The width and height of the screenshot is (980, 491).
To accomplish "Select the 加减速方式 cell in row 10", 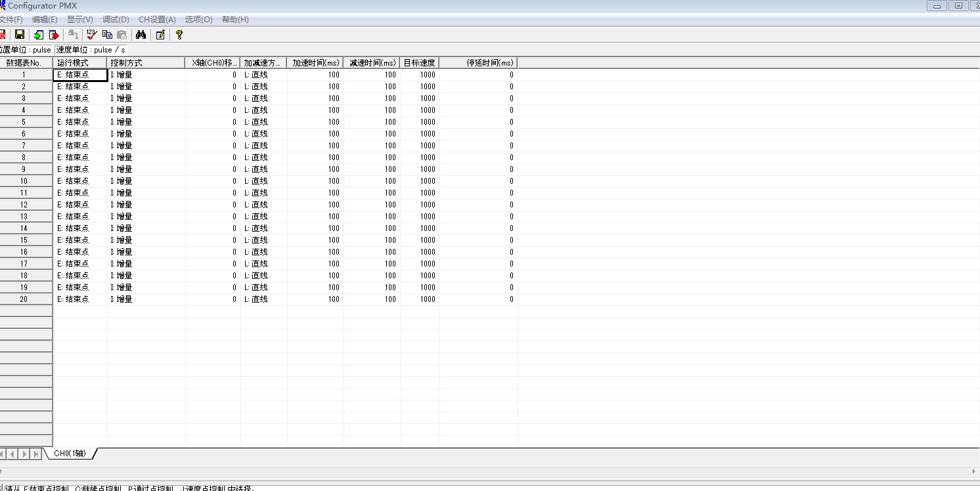I will tap(263, 181).
